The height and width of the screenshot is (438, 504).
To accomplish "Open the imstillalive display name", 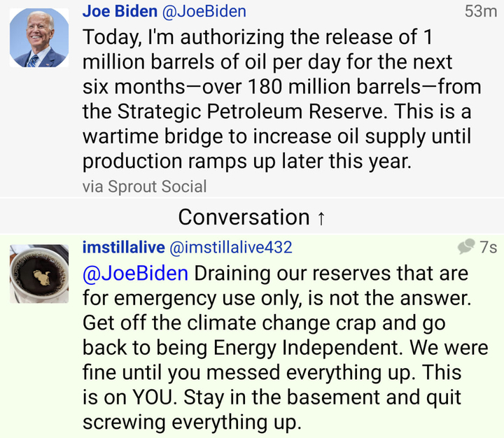I will (x=124, y=247).
